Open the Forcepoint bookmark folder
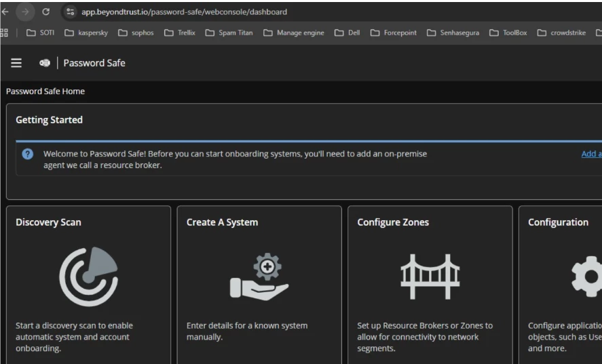The height and width of the screenshot is (364, 602). [393, 33]
